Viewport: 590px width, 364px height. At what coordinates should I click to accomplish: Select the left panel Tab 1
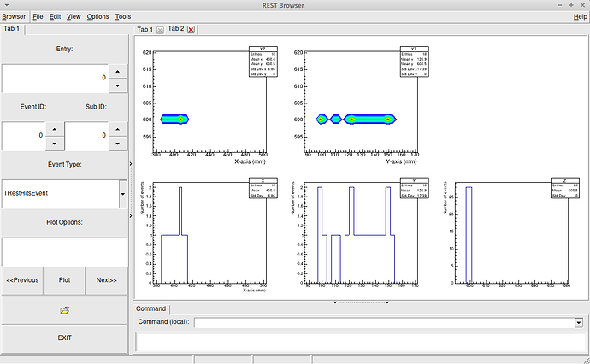12,29
